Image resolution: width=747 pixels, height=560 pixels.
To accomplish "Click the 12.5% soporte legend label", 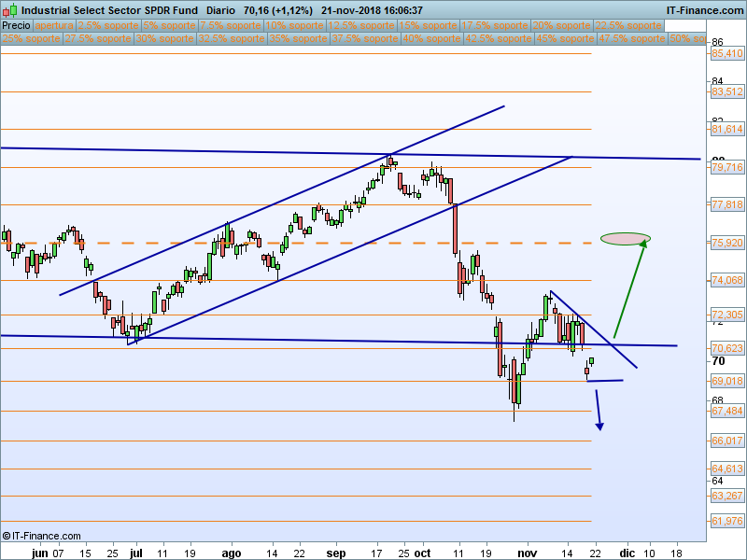I will click(363, 26).
